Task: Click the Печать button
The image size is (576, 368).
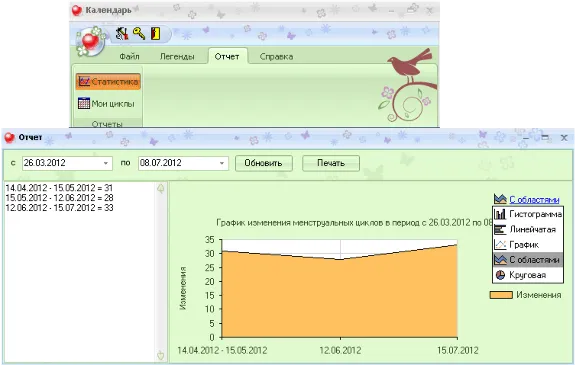Action: point(331,163)
